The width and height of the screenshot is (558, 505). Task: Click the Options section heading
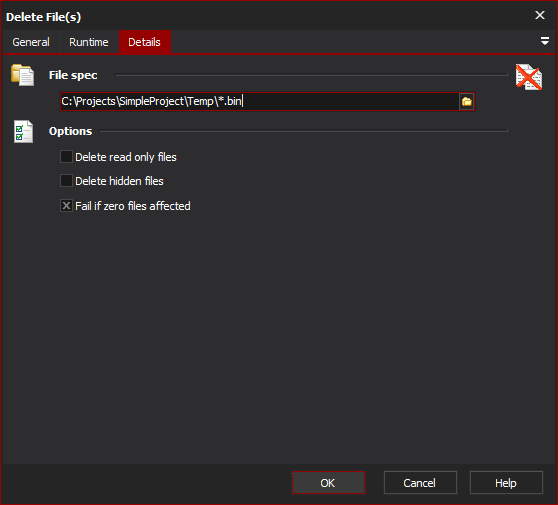pos(70,131)
